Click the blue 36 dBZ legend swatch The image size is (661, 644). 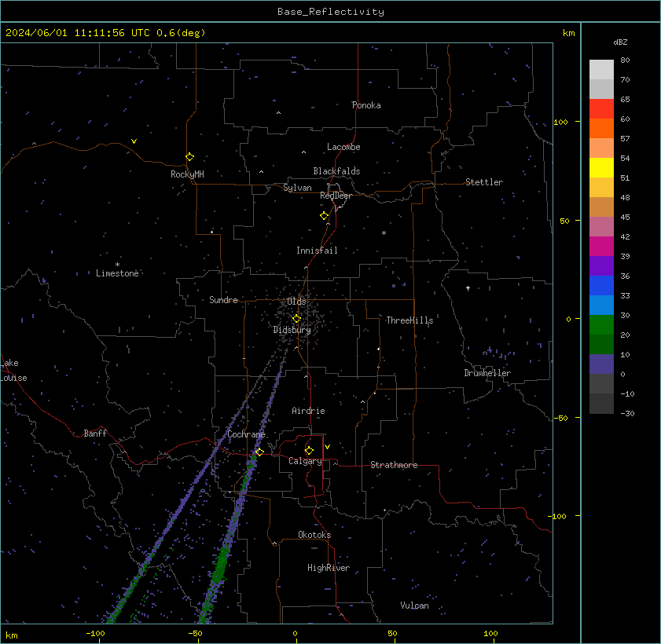coord(601,286)
